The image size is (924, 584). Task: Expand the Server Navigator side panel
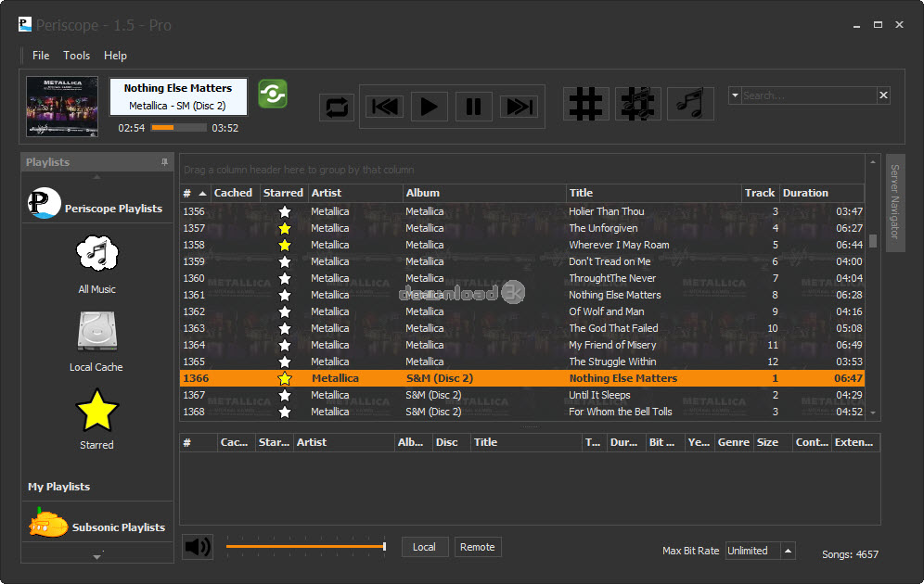pos(895,203)
